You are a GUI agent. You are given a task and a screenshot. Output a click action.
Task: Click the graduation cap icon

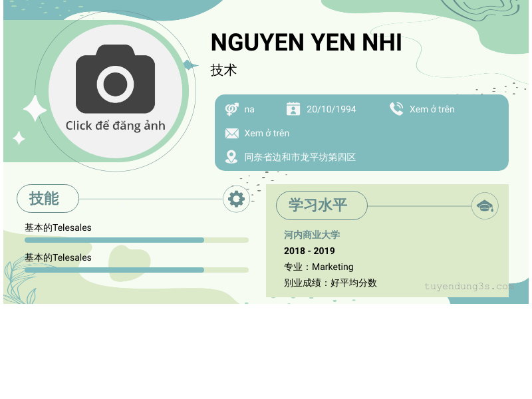(x=485, y=205)
